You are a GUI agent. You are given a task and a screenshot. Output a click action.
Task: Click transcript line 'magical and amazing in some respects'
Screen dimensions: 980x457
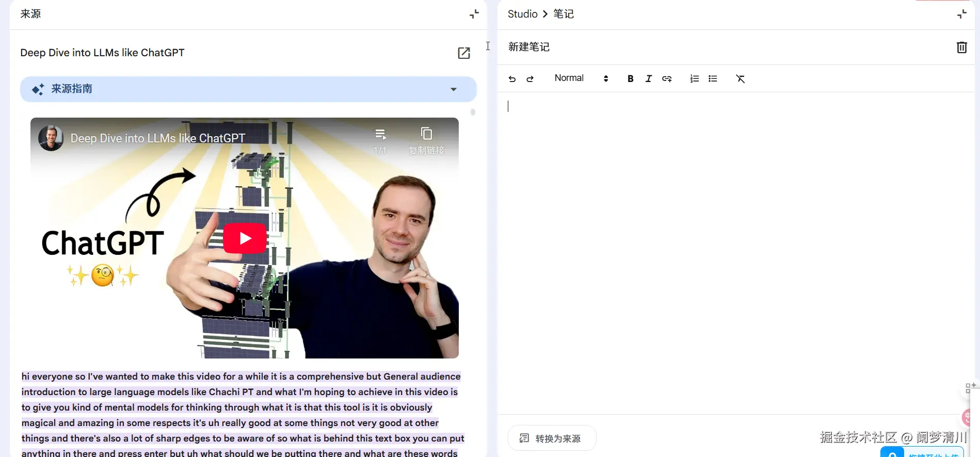pos(230,423)
